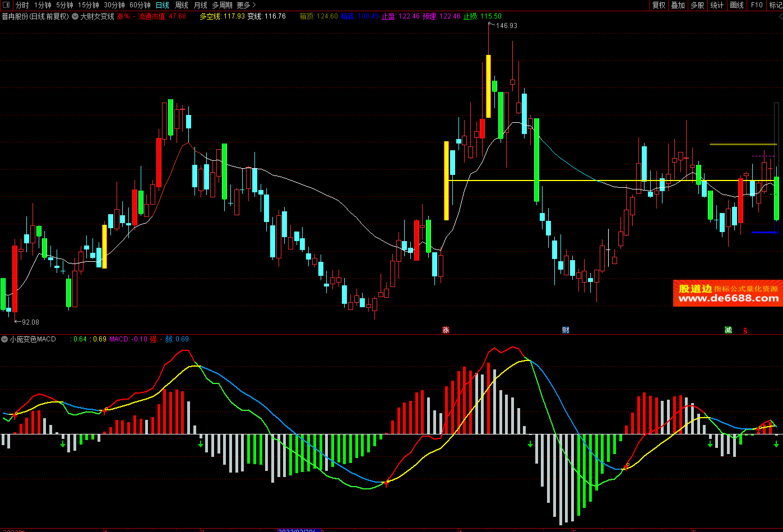Click the 止盈: 122.46 value

[x=400, y=16]
